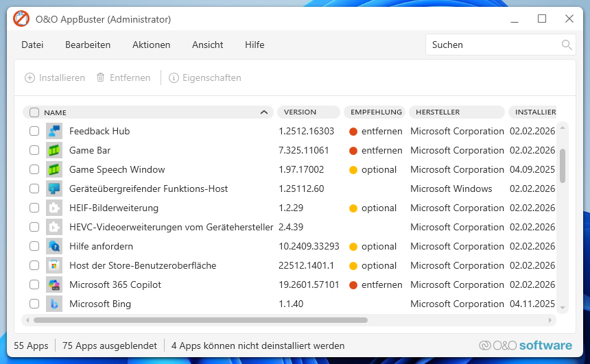Click the 'Microsoft Windows' manufacturer cell
The width and height of the screenshot is (590, 364).
[x=451, y=189]
